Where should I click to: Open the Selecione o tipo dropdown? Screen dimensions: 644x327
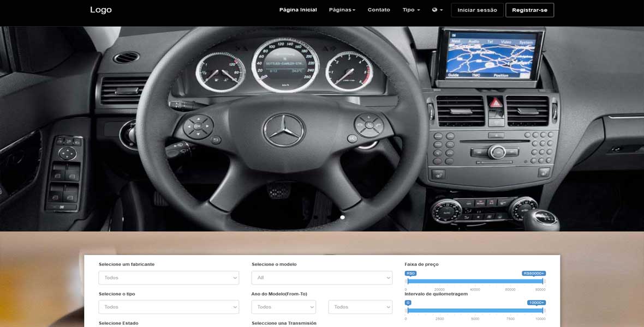[x=169, y=307]
